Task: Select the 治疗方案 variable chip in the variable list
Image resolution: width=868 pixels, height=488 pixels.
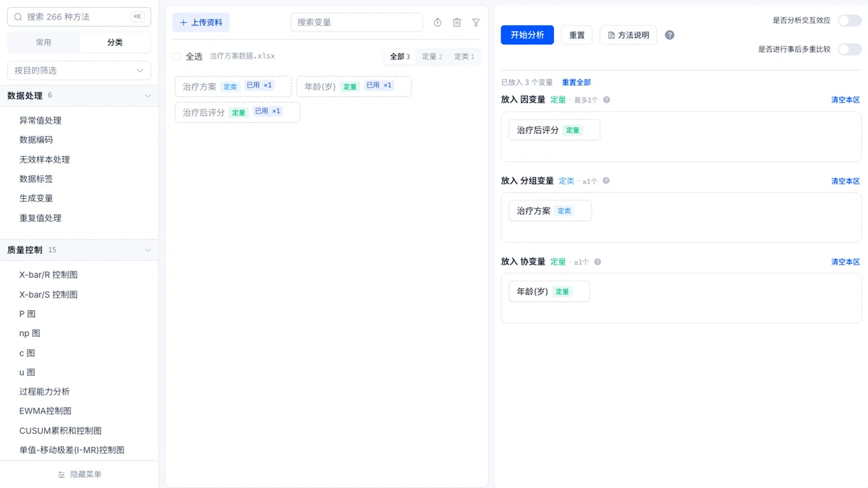Action: 233,86
